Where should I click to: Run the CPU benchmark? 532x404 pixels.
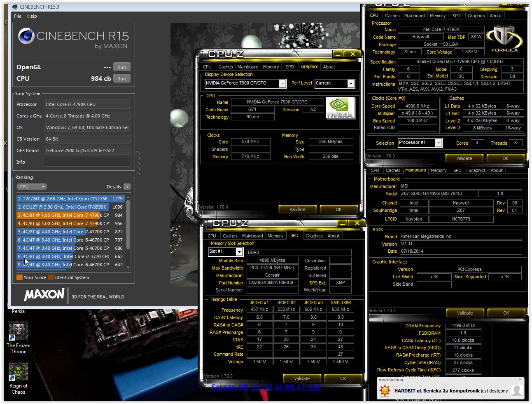pyautogui.click(x=121, y=79)
